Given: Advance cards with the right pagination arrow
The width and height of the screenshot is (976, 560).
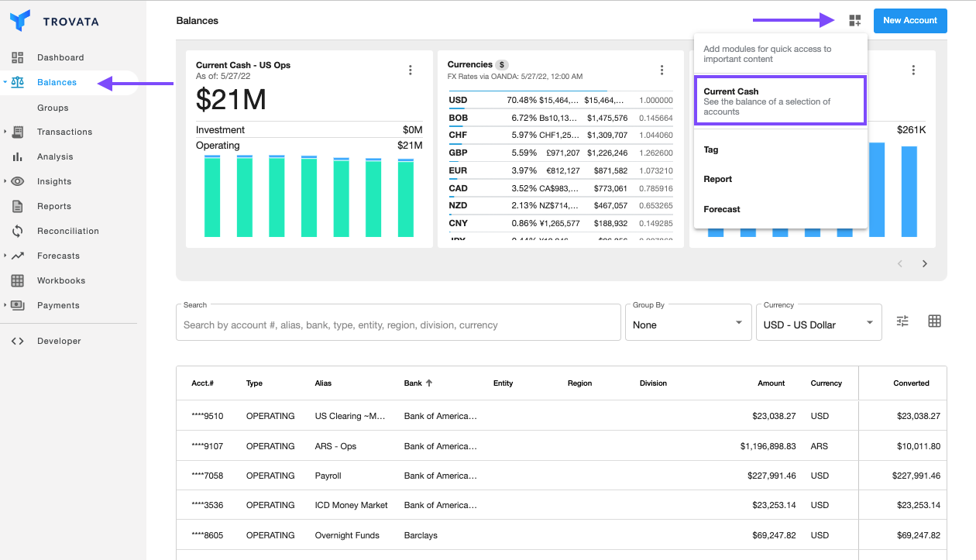Looking at the screenshot, I should tap(925, 263).
